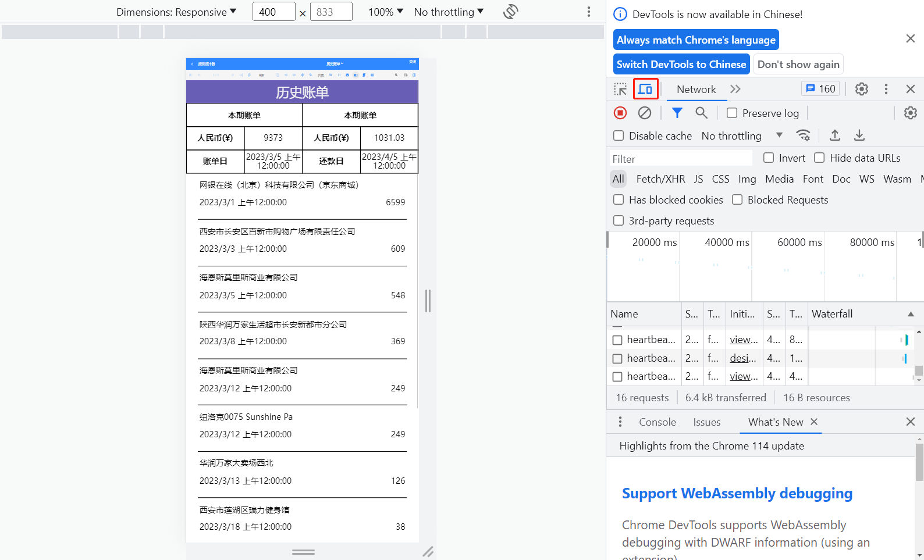The image size is (924, 560).
Task: Check the Disable cache option
Action: coord(619,135)
